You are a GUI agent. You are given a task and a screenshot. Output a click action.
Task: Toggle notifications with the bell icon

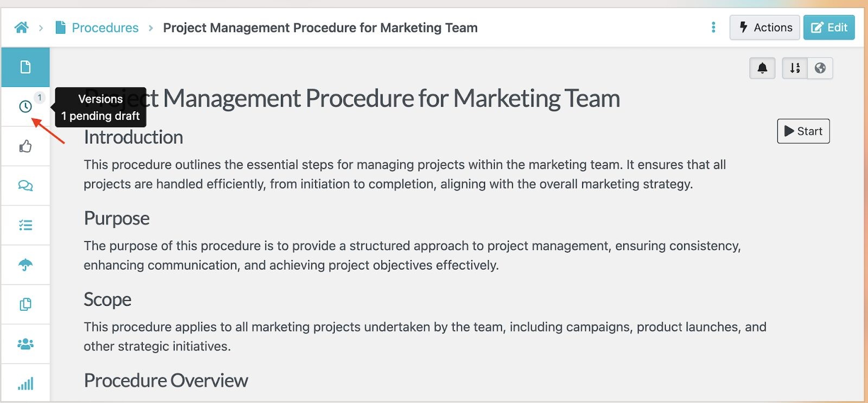tap(762, 68)
